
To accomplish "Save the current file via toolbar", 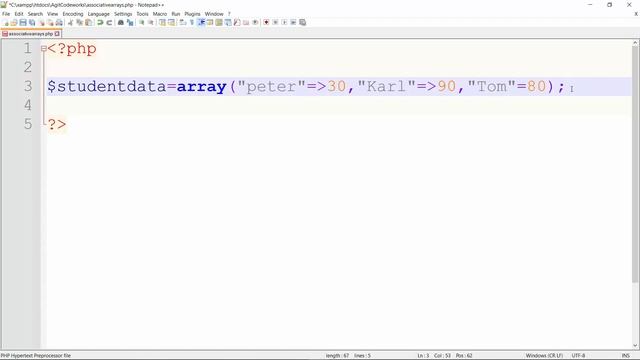I will [23, 22].
